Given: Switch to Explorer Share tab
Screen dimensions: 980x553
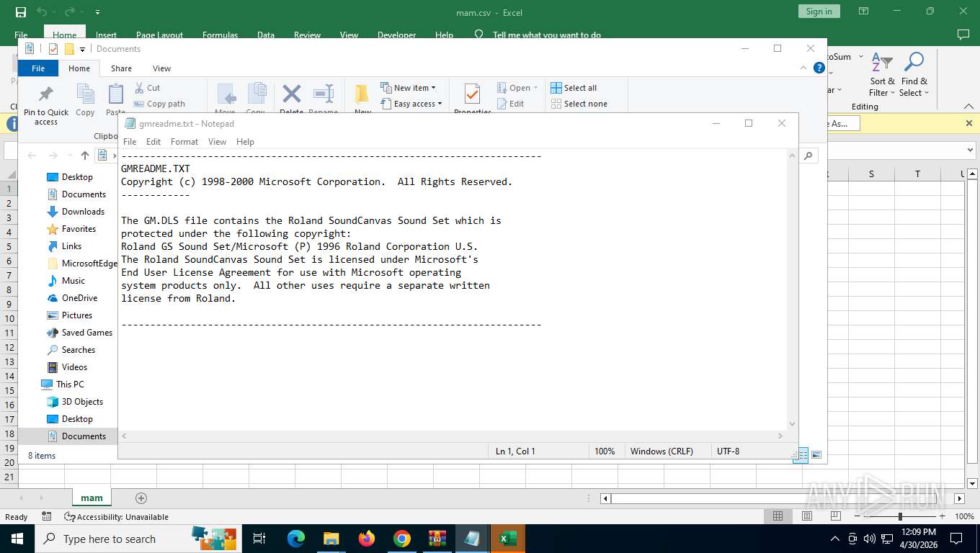Looking at the screenshot, I should 121,68.
